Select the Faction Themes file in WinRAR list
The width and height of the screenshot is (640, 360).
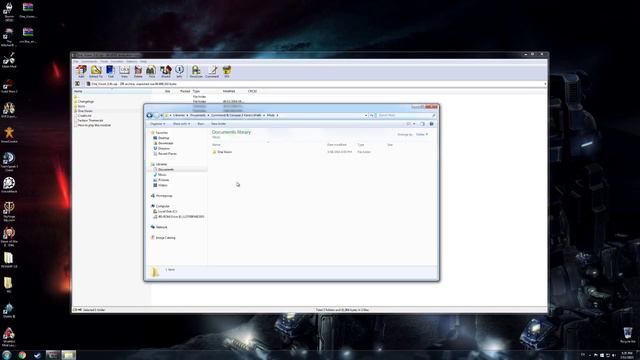coord(90,120)
